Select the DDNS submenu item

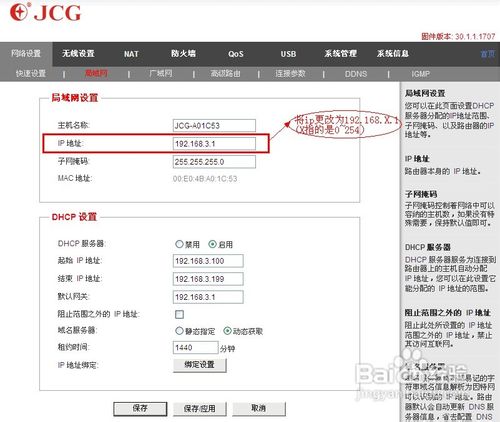click(x=356, y=74)
